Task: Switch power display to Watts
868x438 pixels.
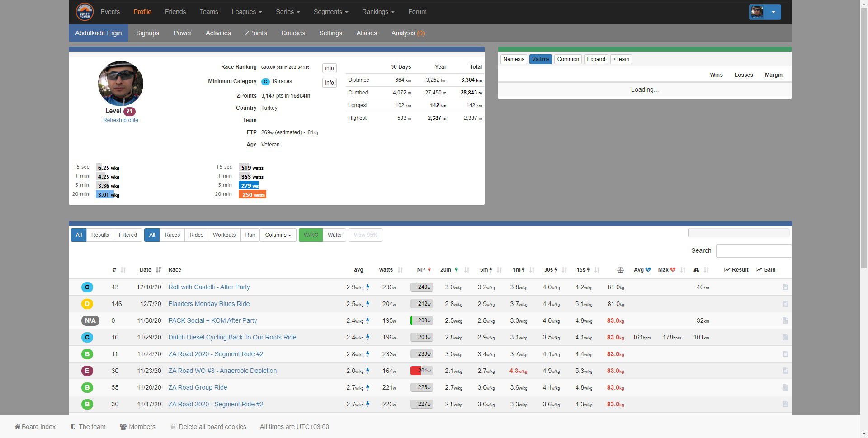Action: click(x=335, y=235)
